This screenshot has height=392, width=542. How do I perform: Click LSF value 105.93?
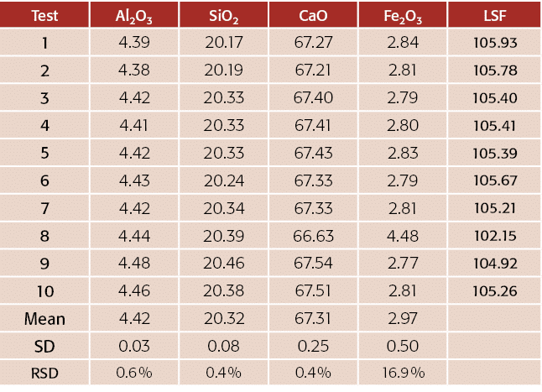493,44
